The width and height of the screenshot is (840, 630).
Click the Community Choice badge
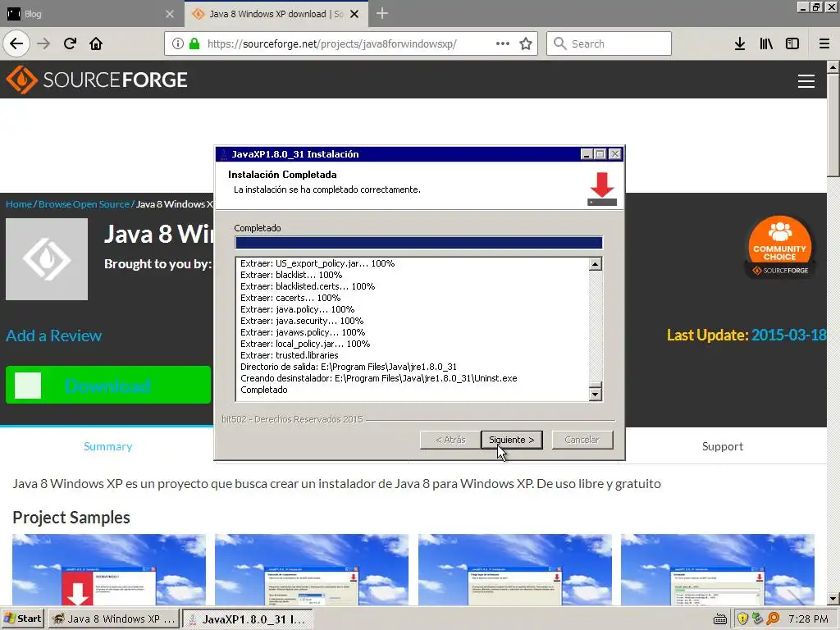(x=780, y=247)
